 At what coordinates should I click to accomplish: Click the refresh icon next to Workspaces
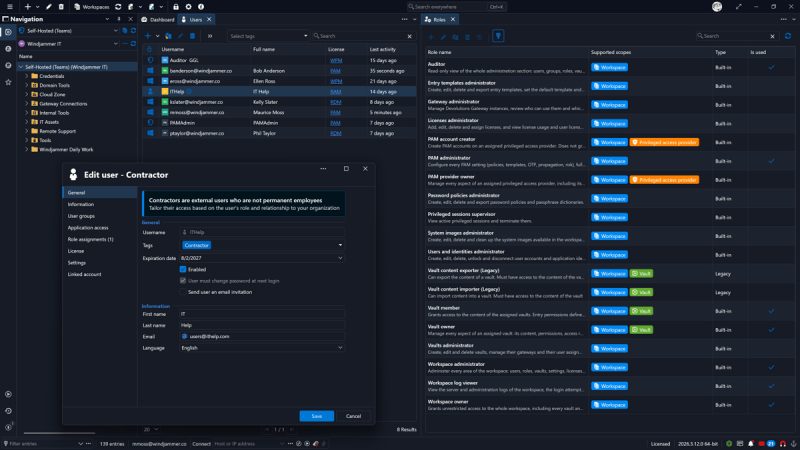(x=118, y=7)
